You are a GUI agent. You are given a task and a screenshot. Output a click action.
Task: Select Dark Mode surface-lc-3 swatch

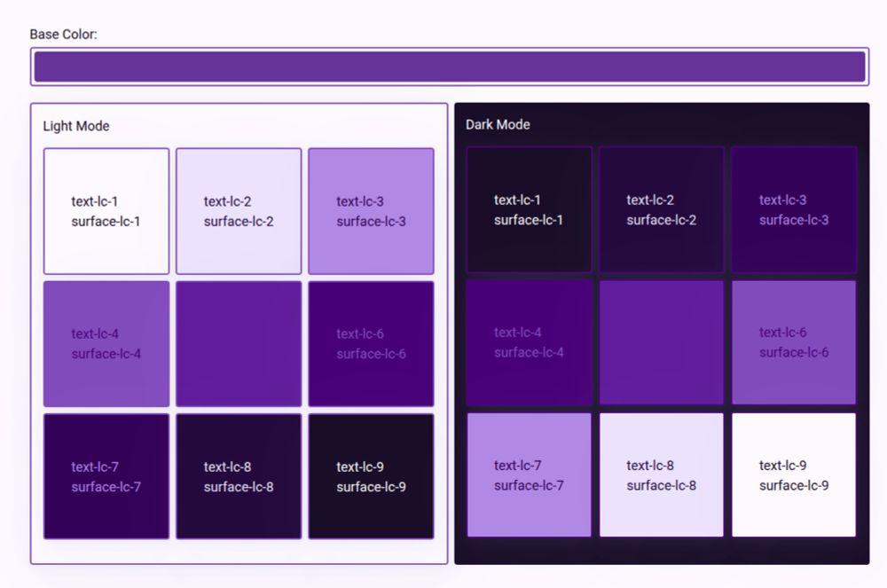pyautogui.click(x=794, y=210)
